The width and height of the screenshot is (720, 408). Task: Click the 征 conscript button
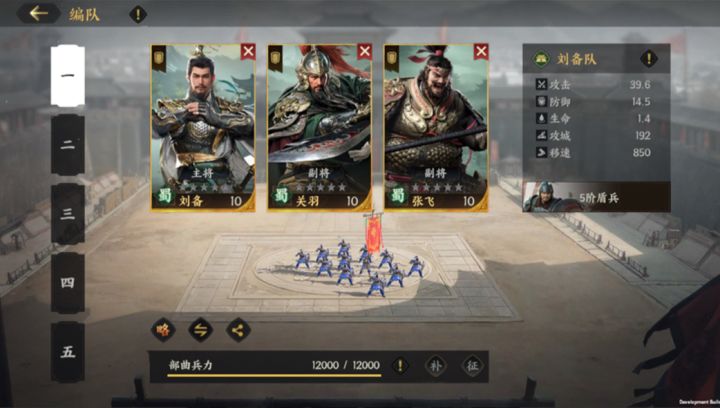pos(472,366)
